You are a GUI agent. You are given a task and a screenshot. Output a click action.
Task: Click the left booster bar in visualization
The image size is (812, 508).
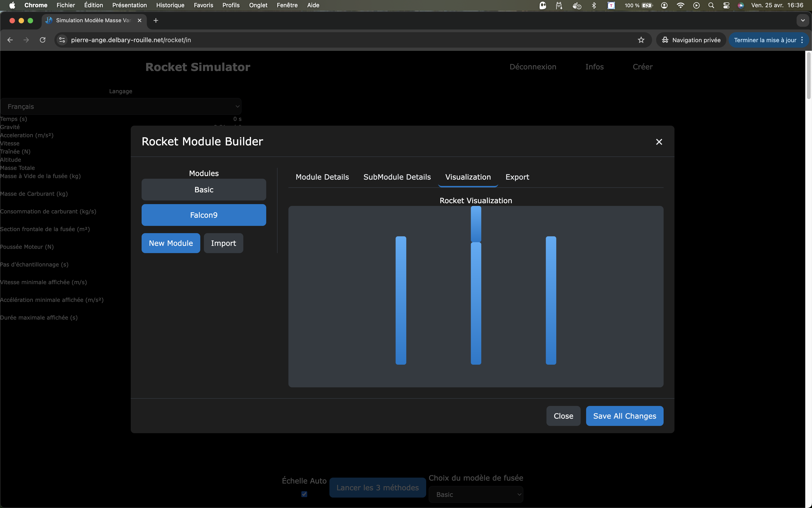(401, 300)
